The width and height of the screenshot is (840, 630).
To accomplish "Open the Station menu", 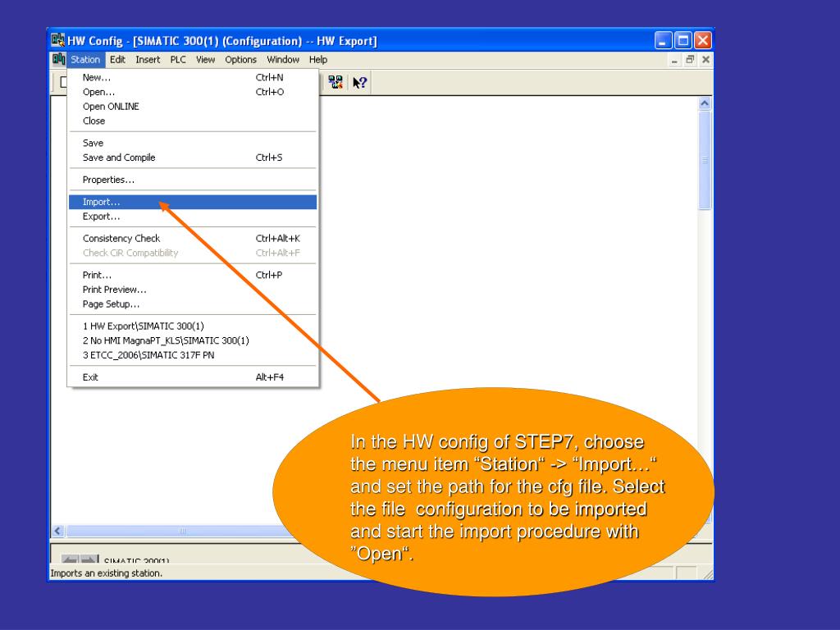I will pyautogui.click(x=85, y=59).
